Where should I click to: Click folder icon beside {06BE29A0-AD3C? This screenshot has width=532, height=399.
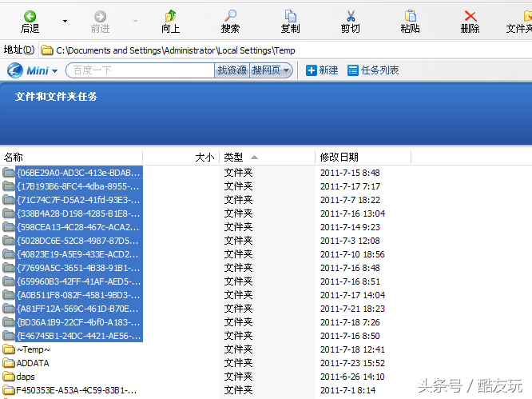point(9,173)
